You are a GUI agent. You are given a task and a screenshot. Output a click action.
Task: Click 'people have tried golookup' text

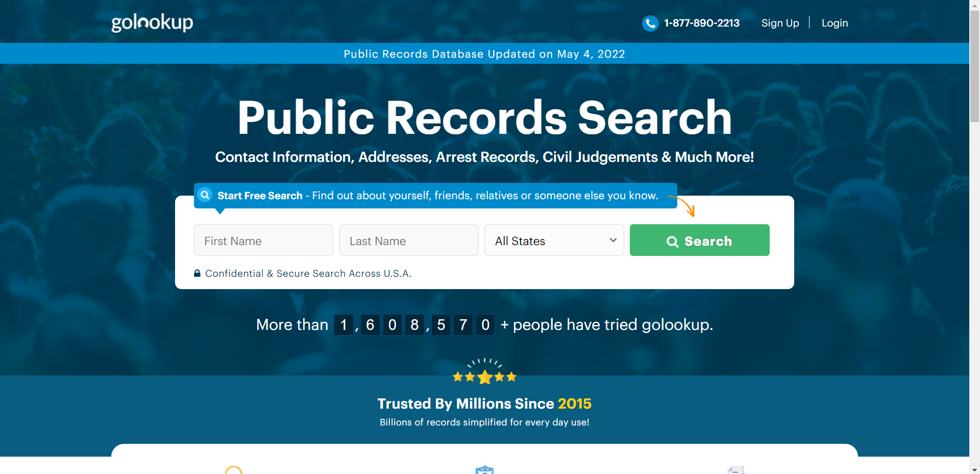(x=612, y=324)
